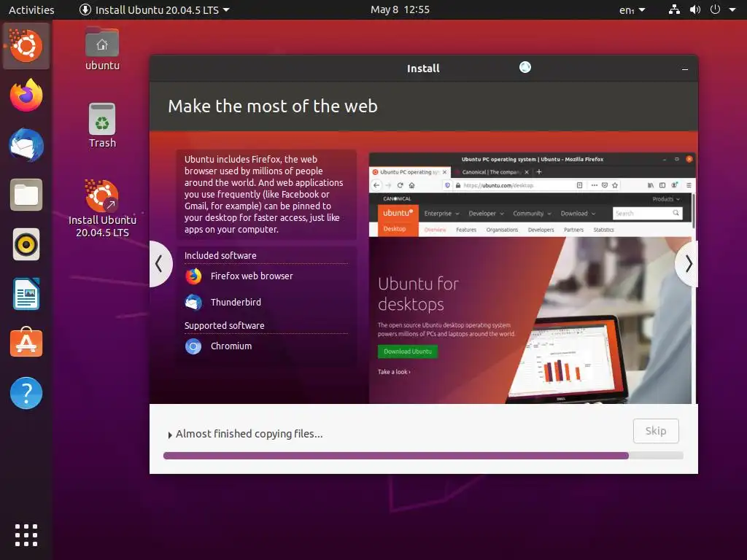The image size is (747, 560).
Task: Click Statistics link on ubuntu.com image
Action: (x=603, y=230)
